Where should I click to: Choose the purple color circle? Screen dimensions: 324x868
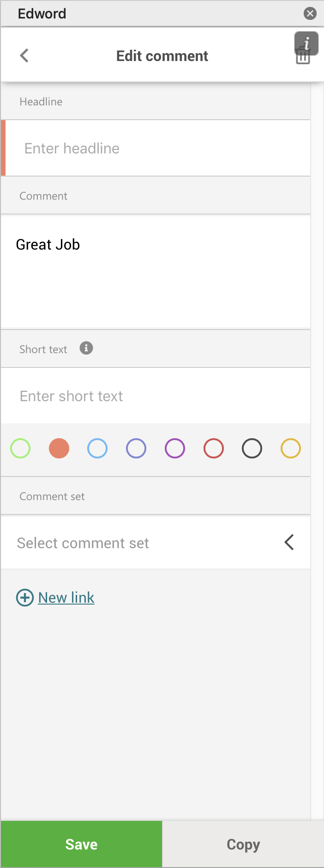click(175, 448)
